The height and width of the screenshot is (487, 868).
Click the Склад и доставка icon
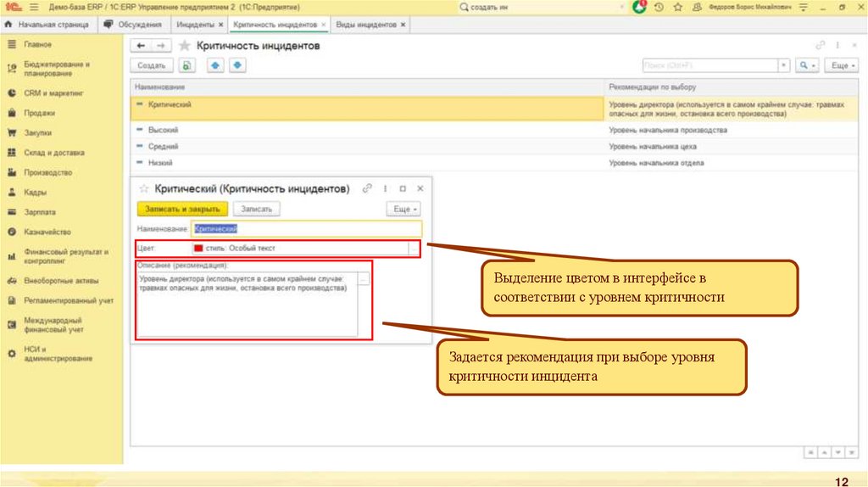[12, 153]
